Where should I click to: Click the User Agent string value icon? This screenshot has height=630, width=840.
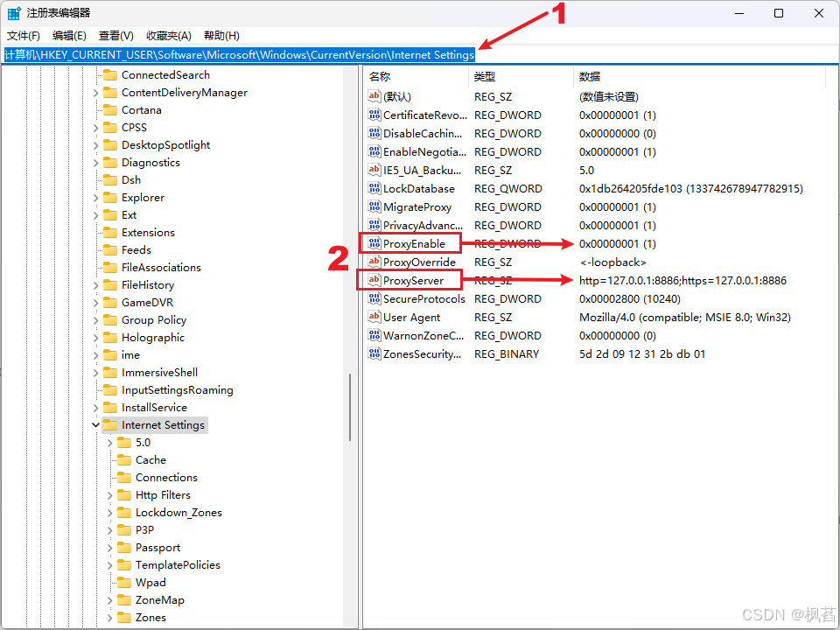(x=374, y=317)
